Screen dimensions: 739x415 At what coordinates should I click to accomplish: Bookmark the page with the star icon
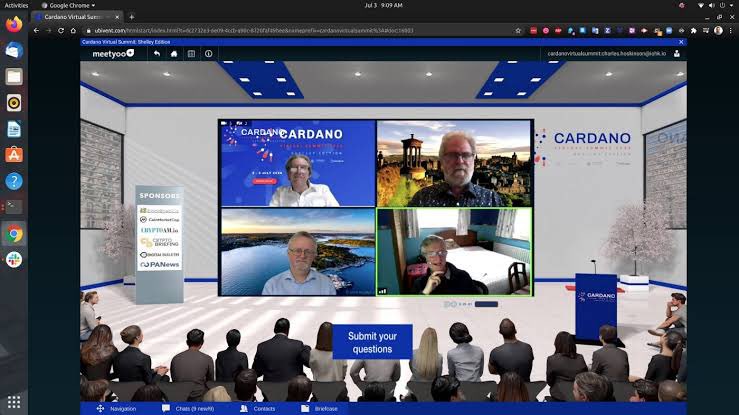(x=518, y=31)
